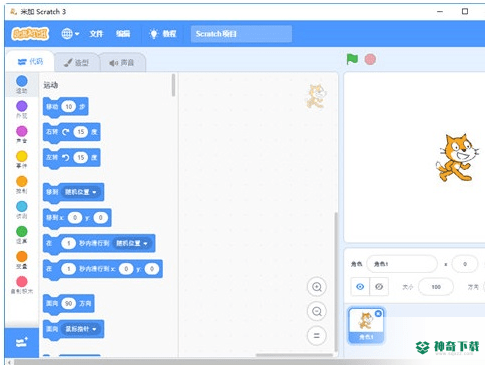Open the 随机位置 dropdown in go-to block
489x365 pixels.
pos(80,192)
